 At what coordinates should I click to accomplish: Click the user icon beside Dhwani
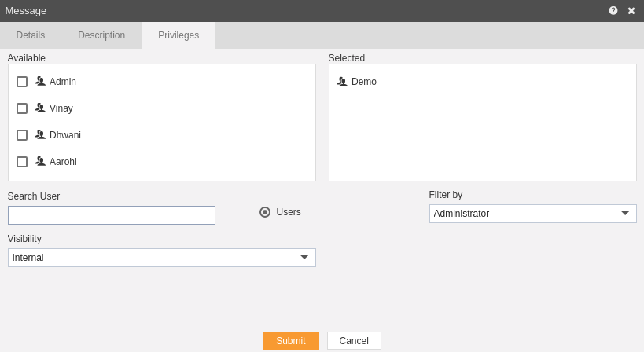40,134
